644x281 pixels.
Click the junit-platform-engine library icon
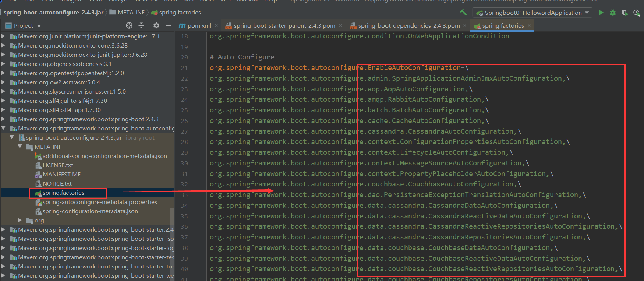point(13,36)
